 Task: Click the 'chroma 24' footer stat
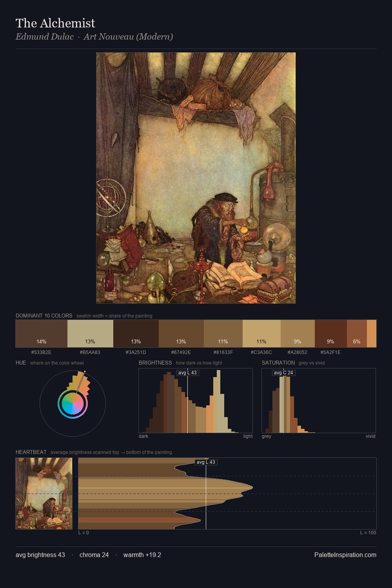[94, 555]
